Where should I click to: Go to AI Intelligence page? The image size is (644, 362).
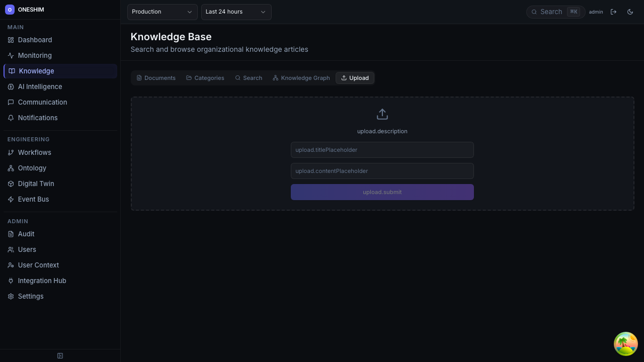(40, 86)
